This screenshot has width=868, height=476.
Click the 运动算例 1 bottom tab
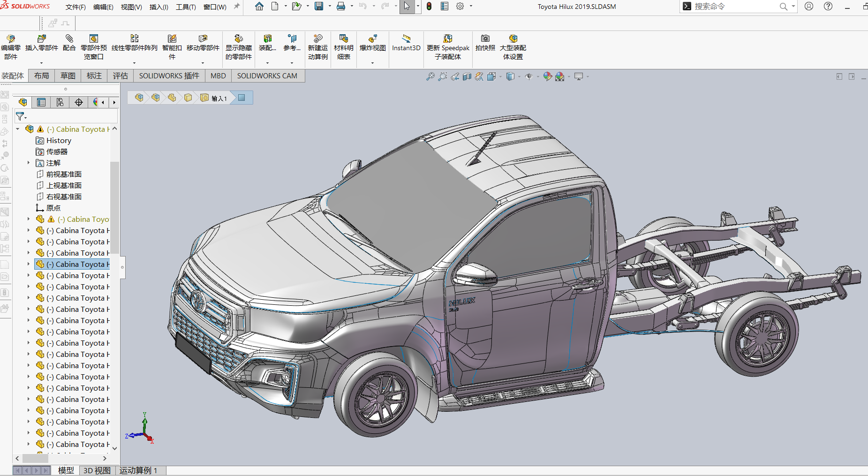click(x=138, y=470)
